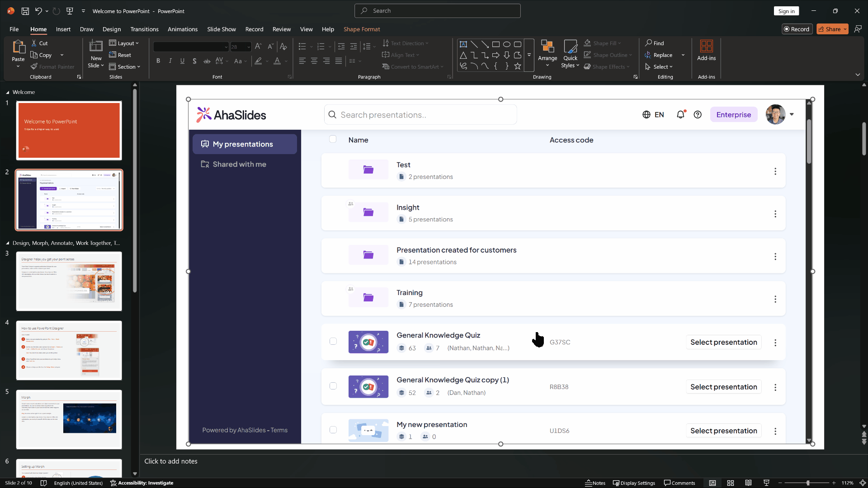Tick the My new presentation checkbox
Screen dimensions: 868x488
pos(333,430)
